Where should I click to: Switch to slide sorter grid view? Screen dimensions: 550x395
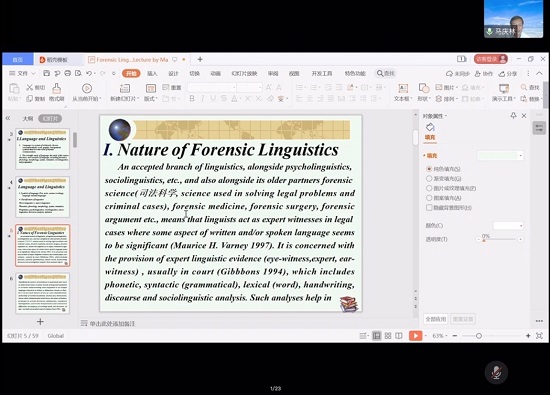[388, 336]
